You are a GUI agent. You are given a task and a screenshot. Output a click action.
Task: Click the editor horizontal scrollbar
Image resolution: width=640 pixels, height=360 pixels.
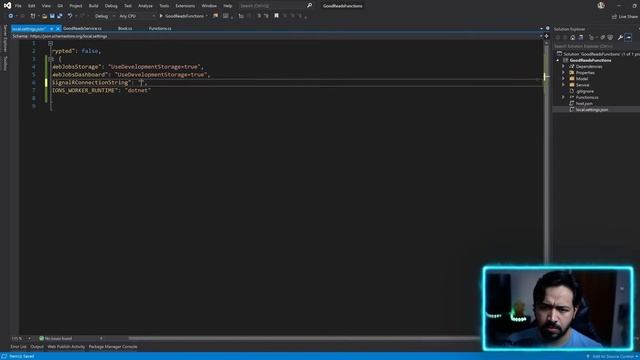click(x=304, y=338)
